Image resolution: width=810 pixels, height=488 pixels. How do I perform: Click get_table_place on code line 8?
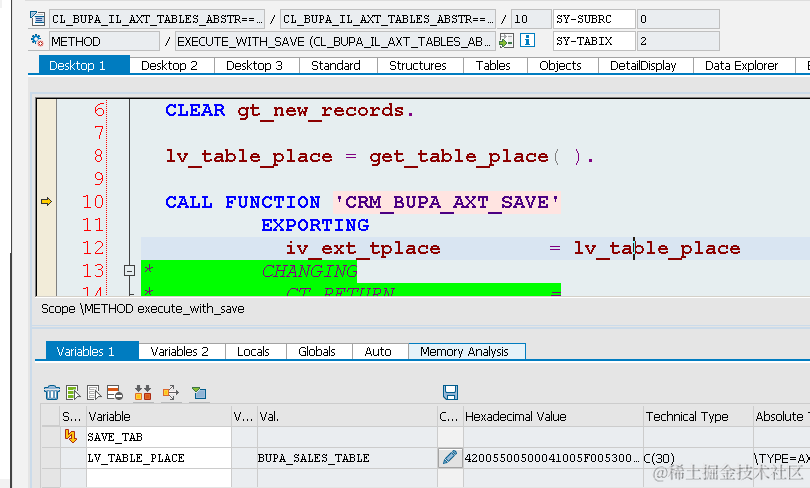coord(459,156)
